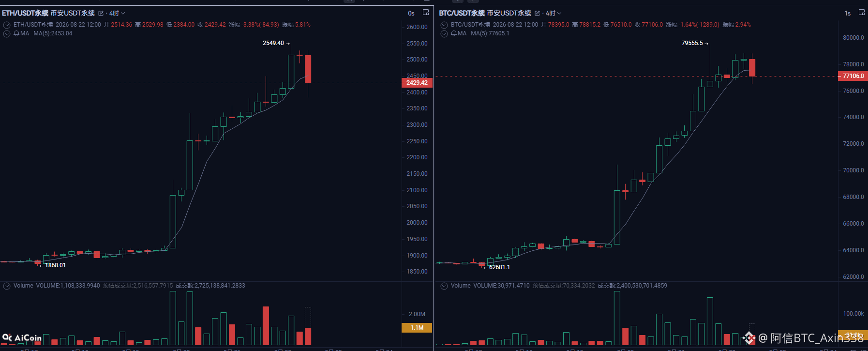868x351 pixels.
Task: Click ETH high price 2529.98 in header
Action: click(153, 25)
